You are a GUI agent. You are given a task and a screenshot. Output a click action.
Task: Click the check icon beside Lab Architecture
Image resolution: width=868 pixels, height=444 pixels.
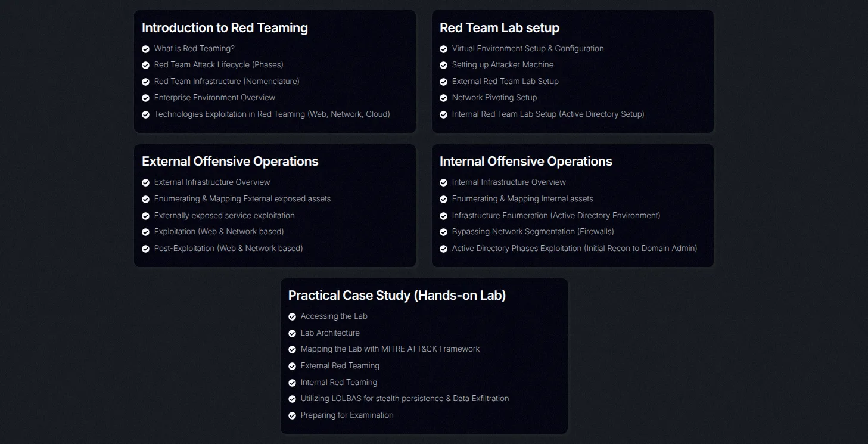pos(292,333)
